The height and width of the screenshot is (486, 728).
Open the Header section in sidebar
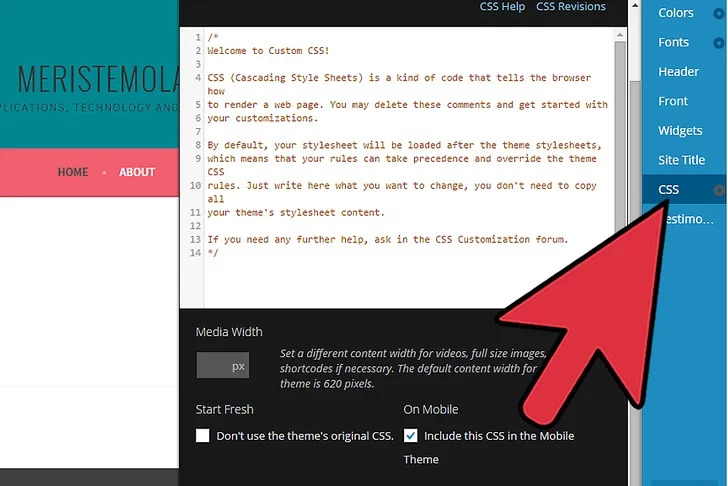point(678,72)
